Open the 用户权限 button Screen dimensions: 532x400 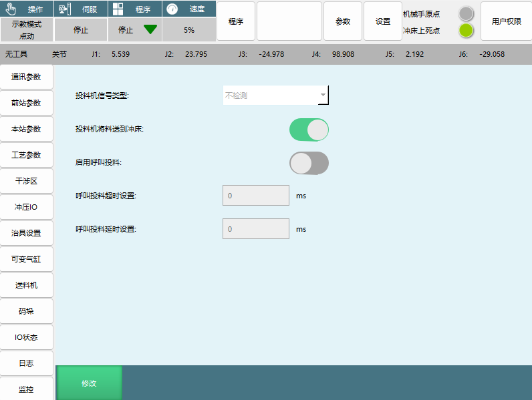tap(506, 21)
